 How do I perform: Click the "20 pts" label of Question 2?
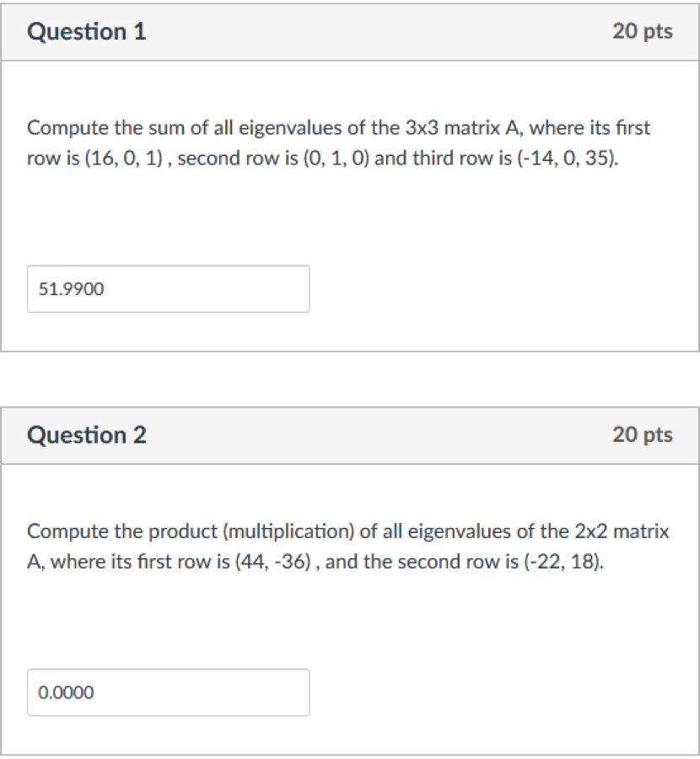click(643, 435)
